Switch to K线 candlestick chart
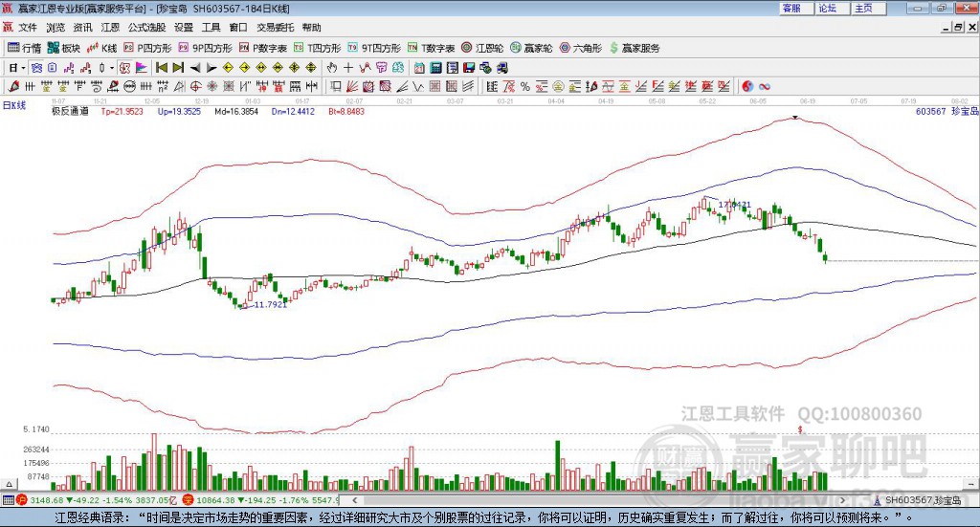The width and height of the screenshot is (980, 527). point(101,48)
